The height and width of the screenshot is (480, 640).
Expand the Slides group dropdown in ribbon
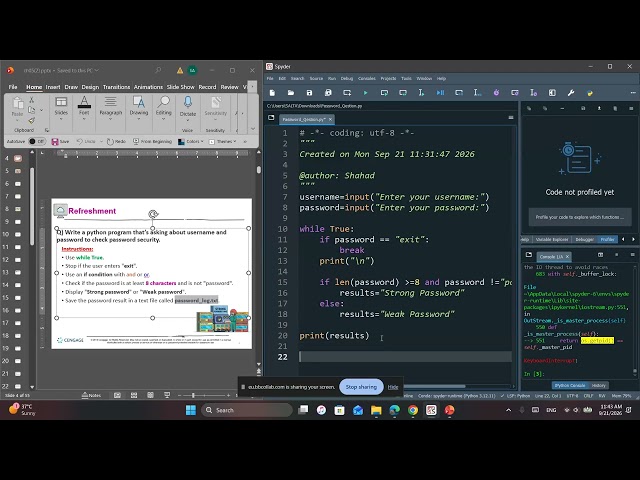(x=61, y=119)
